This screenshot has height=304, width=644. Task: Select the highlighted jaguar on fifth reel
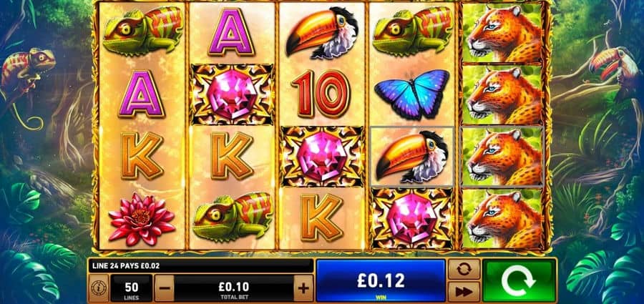coord(502,157)
